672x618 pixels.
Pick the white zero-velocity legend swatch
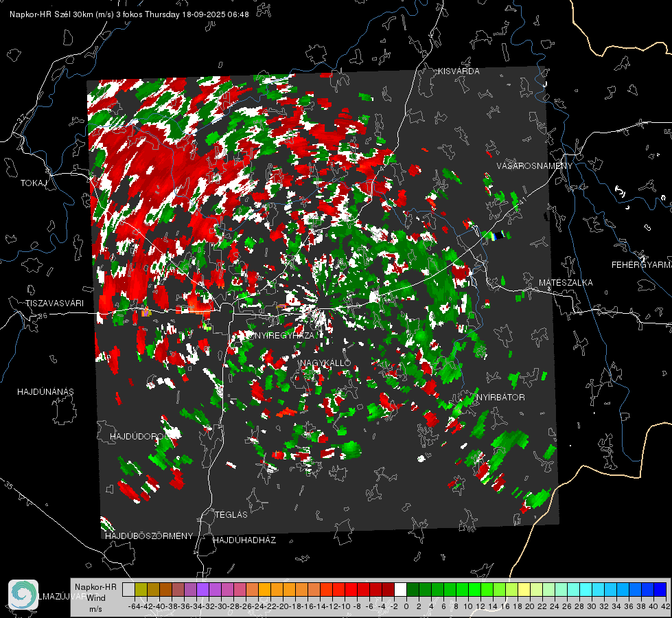tap(400, 590)
